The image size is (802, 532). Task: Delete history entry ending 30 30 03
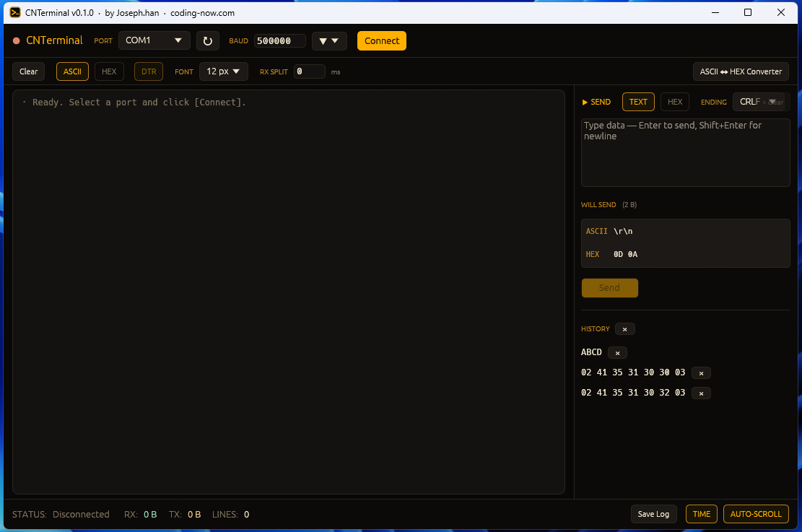701,373
